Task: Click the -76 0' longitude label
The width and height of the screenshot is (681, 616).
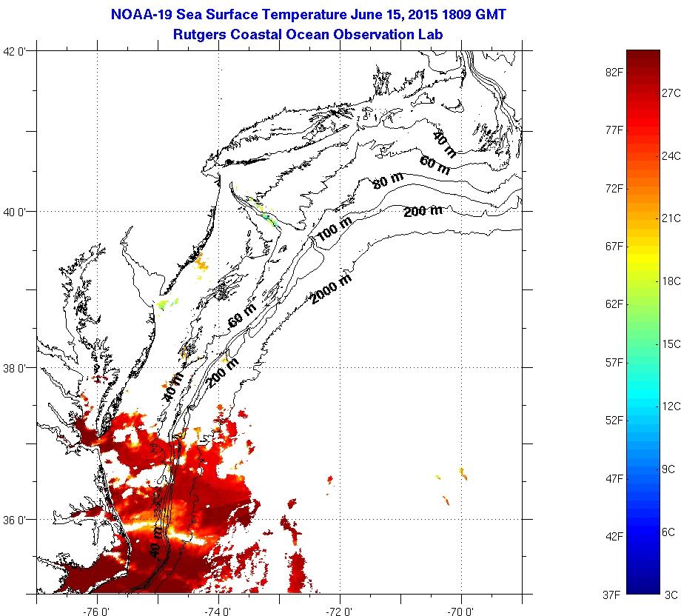Action: (98, 612)
